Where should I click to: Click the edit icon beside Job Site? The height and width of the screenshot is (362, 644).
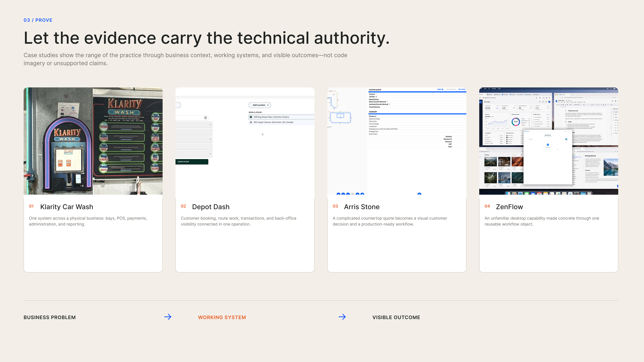click(376, 97)
